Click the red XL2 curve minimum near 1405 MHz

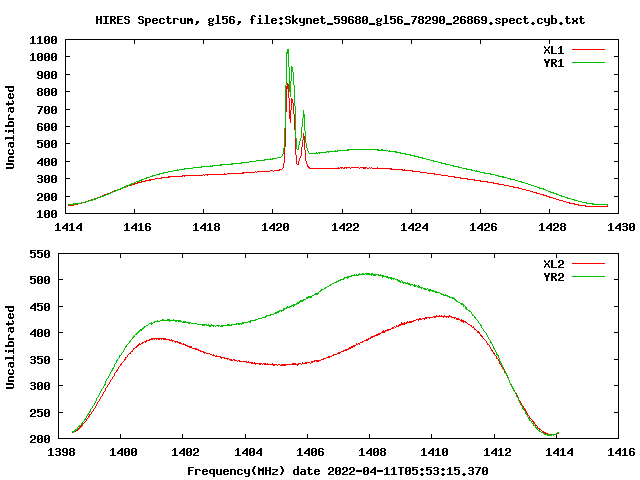pos(282,364)
